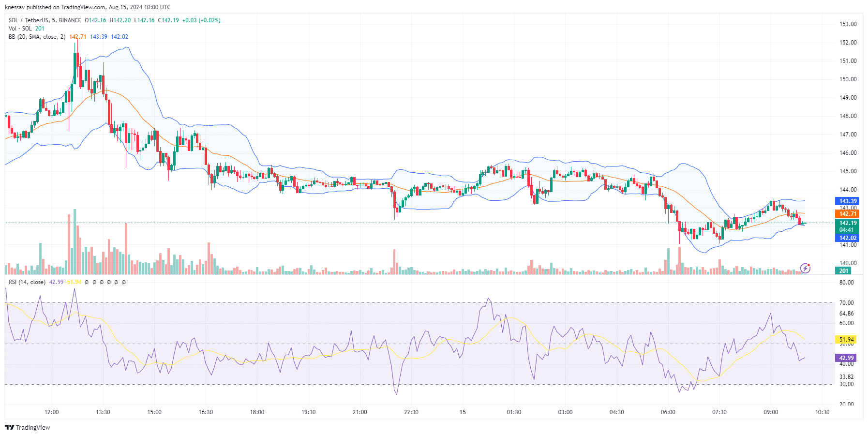
Task: Click 150.00 on the price axis
Action: point(848,79)
